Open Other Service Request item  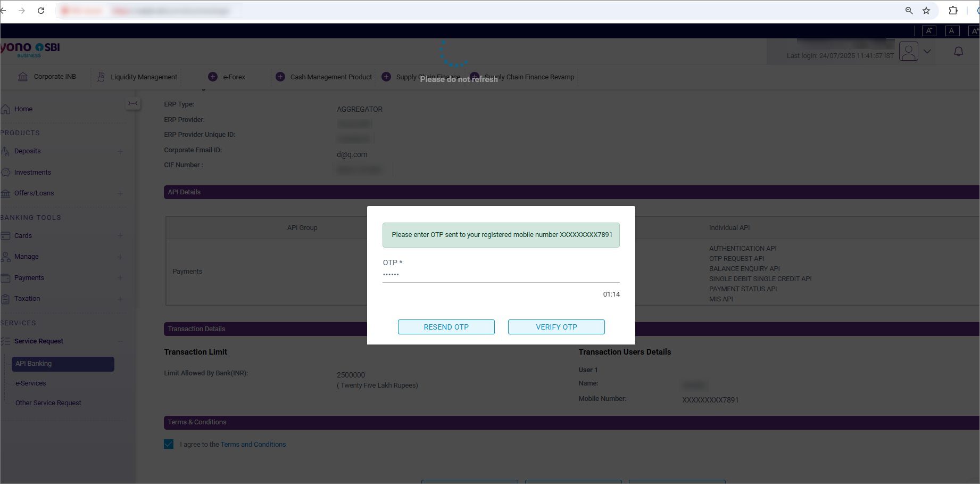point(48,403)
